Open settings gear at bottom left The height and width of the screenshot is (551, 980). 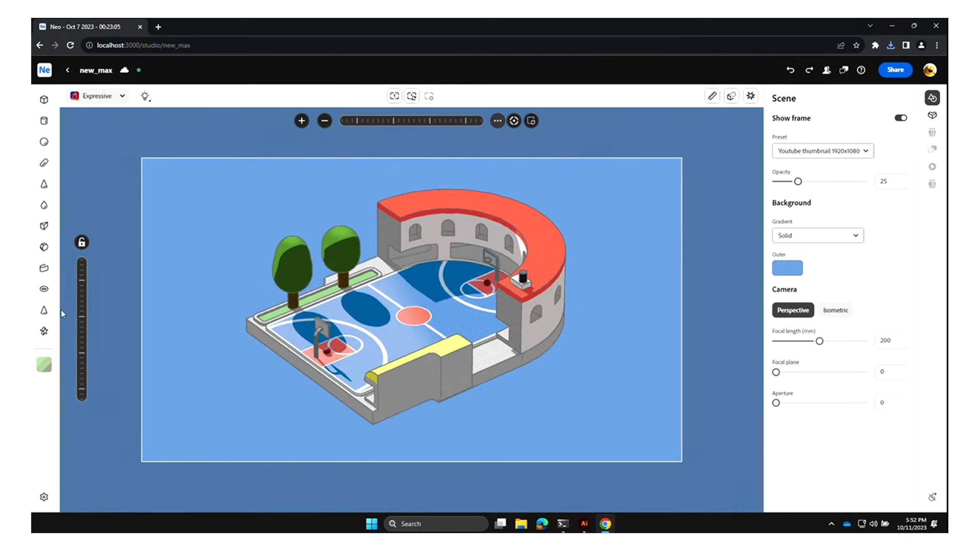click(x=44, y=497)
